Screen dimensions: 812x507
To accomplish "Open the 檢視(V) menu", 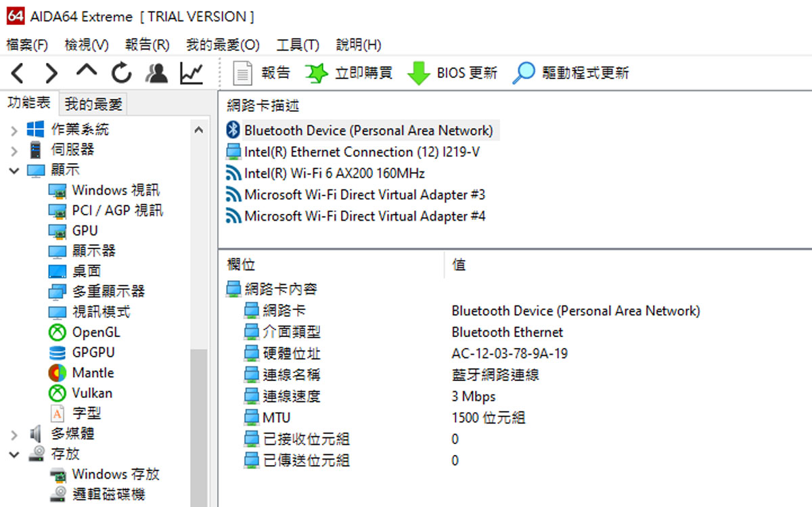I will click(x=87, y=45).
